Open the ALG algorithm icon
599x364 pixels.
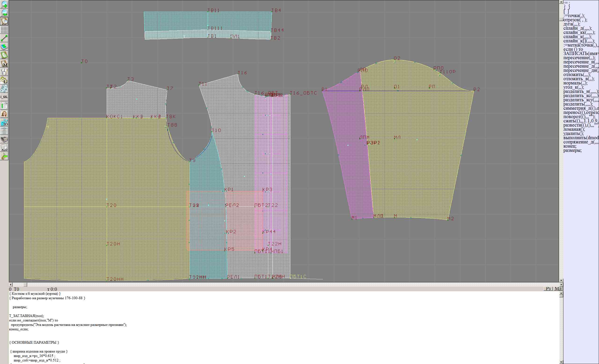(x=4, y=148)
